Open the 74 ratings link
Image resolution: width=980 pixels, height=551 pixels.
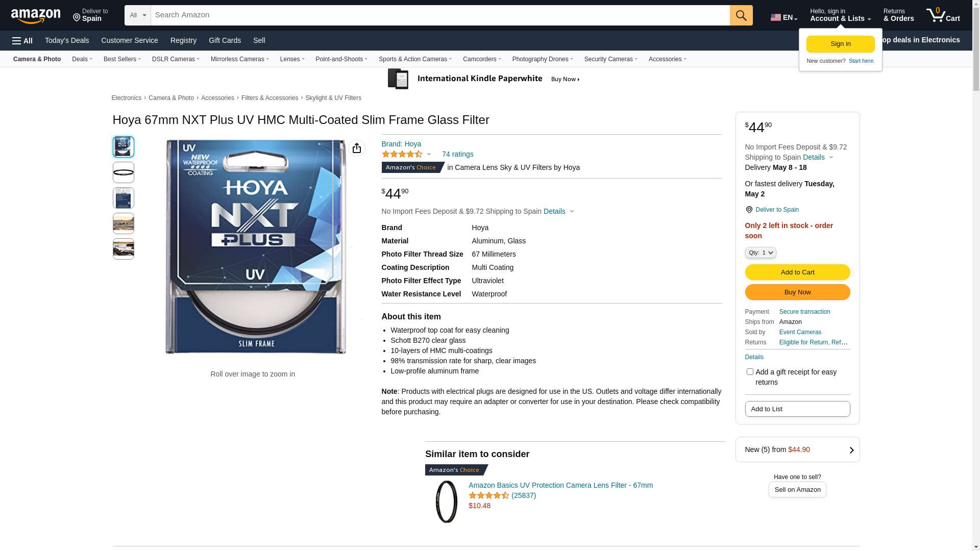[x=457, y=154]
